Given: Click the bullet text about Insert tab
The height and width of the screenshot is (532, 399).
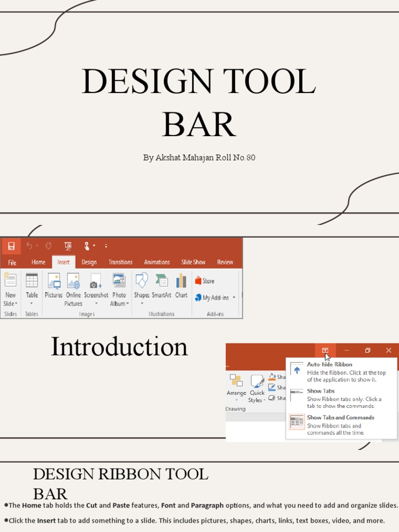Looking at the screenshot, I should pyautogui.click(x=195, y=521).
